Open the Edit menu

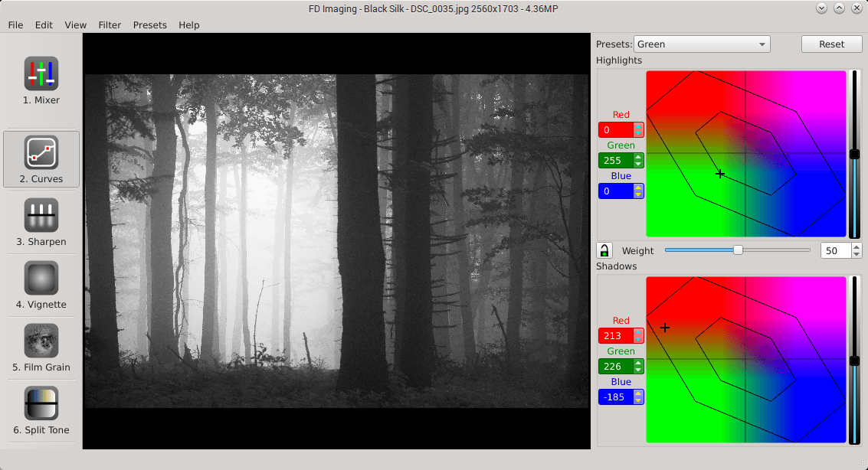[x=44, y=25]
